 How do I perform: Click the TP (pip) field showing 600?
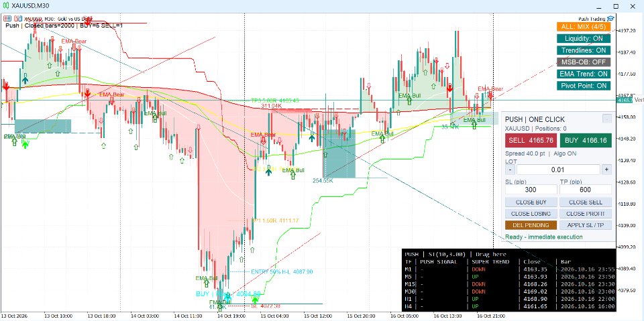point(586,190)
